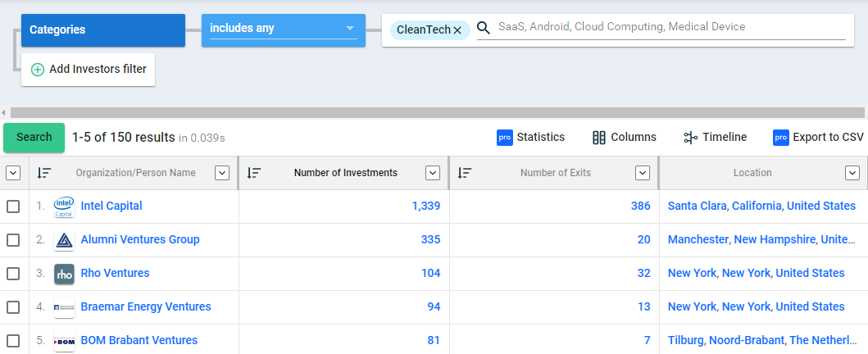Click the magnifier search icon in categories field
Screen dimensions: 868x354
tap(484, 28)
